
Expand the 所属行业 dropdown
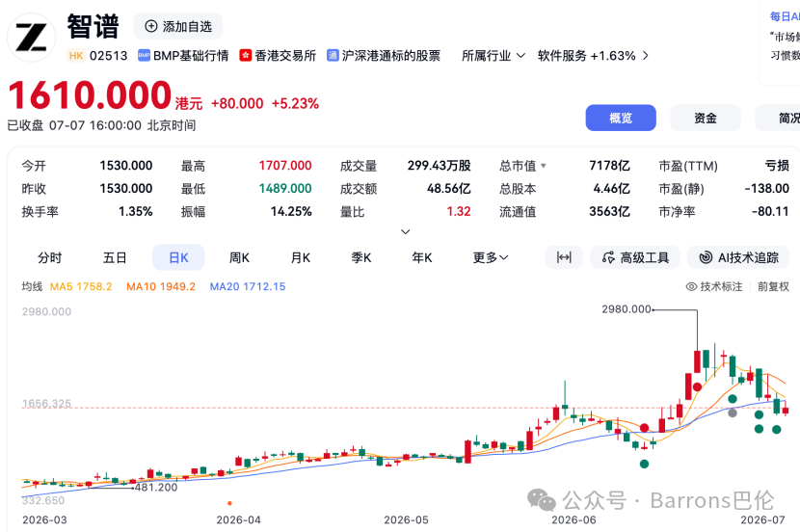pyautogui.click(x=493, y=56)
